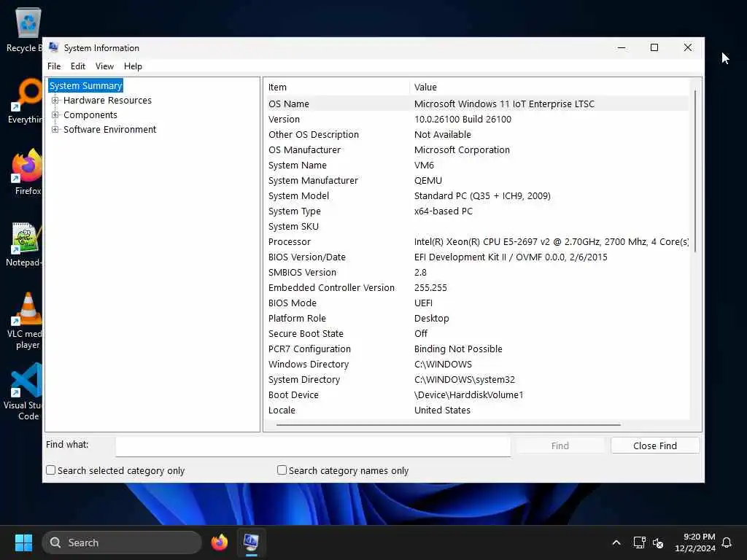Select the System Model row
This screenshot has width=747, height=560.
(x=477, y=195)
